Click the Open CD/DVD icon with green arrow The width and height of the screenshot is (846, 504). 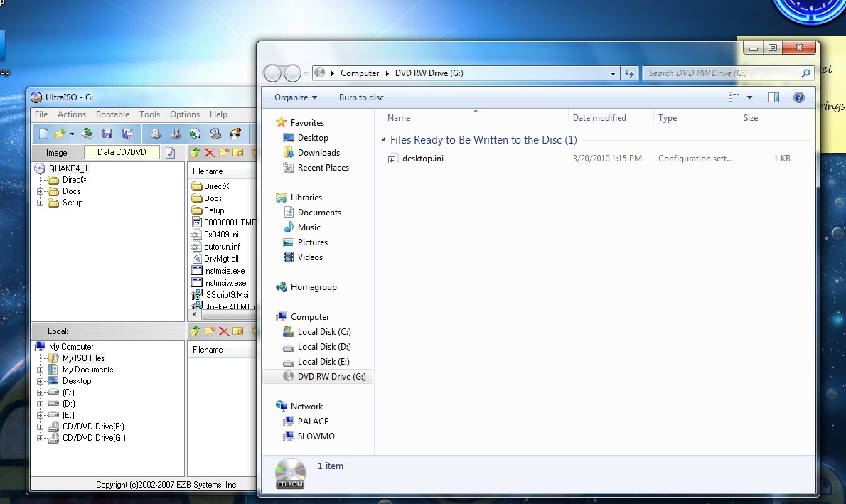click(x=87, y=133)
